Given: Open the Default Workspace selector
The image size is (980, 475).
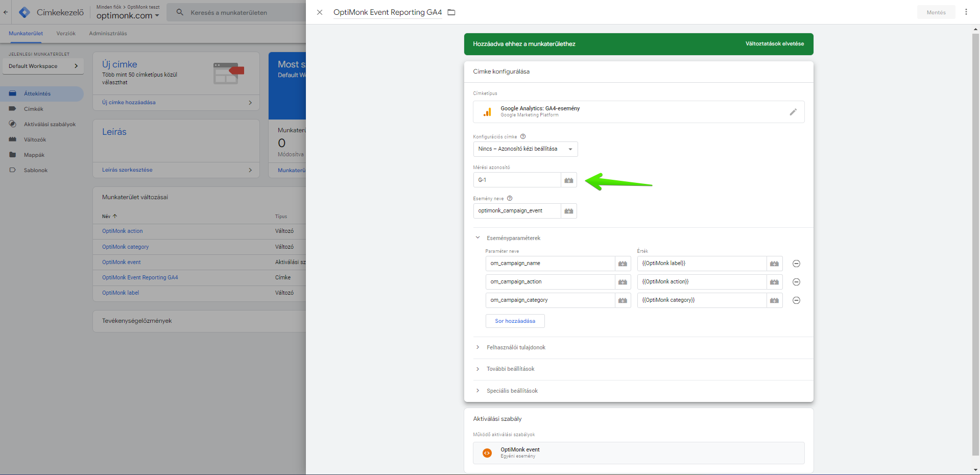Looking at the screenshot, I should pos(43,66).
